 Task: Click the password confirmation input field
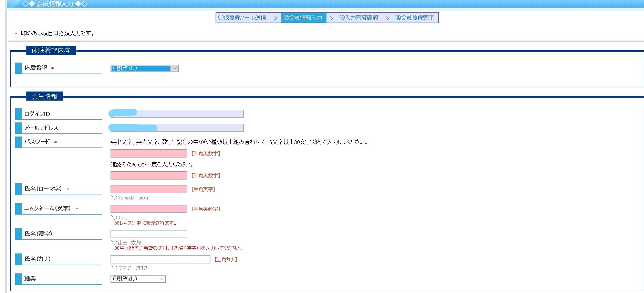[x=149, y=175]
